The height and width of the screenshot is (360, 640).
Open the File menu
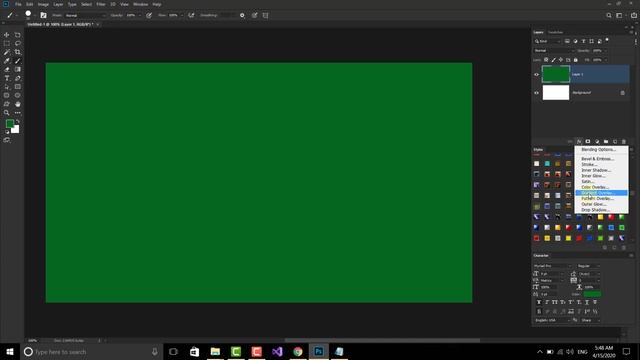click(x=18, y=4)
